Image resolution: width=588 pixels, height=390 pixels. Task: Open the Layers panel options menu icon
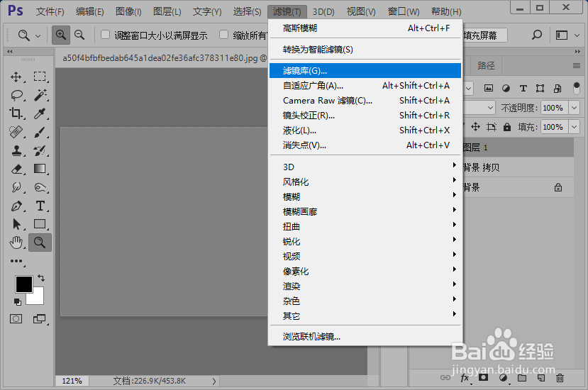(x=577, y=66)
